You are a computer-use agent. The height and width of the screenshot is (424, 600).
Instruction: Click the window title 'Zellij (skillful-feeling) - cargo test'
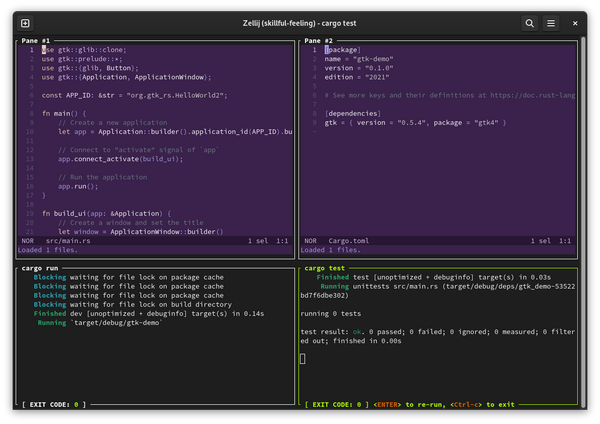(299, 23)
